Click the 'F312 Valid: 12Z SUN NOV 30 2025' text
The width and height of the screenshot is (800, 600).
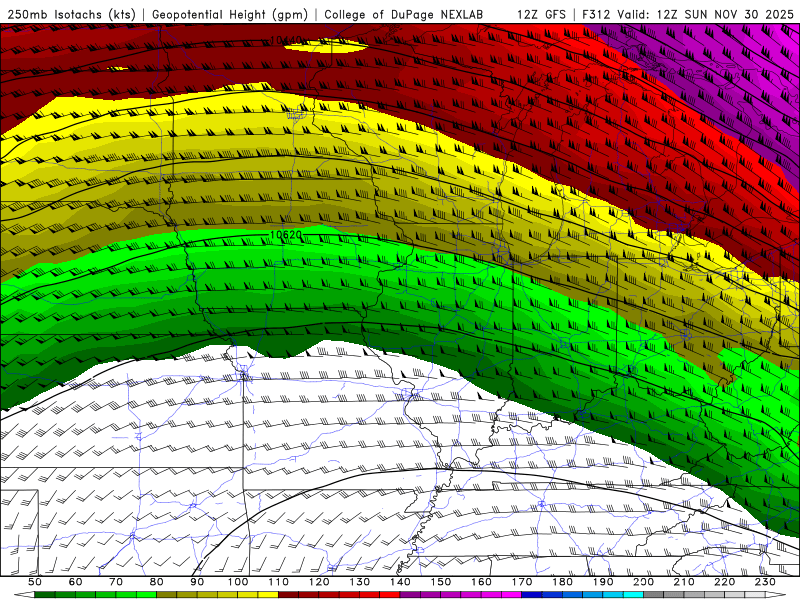tap(688, 15)
